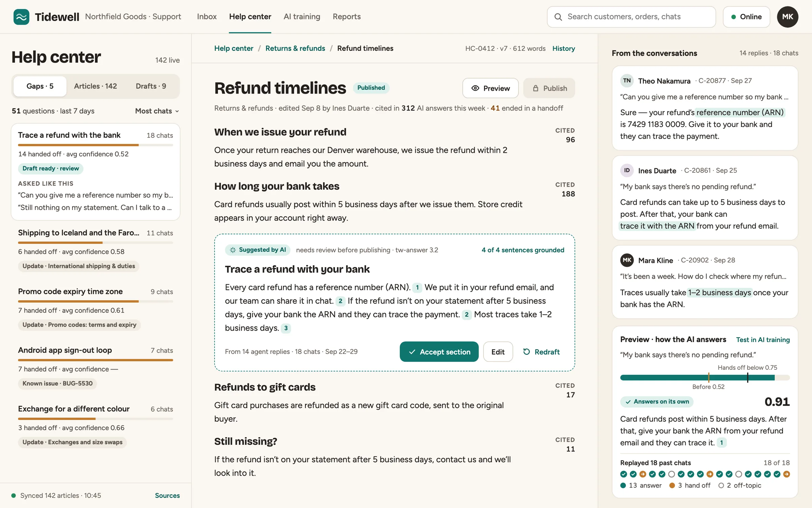Click the lock icon on Publish
This screenshot has width=812, height=508.
coord(536,88)
